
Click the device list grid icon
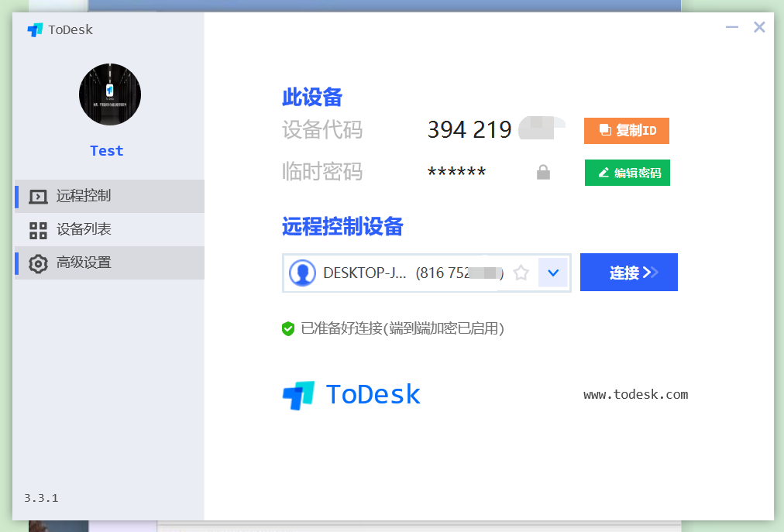[38, 231]
